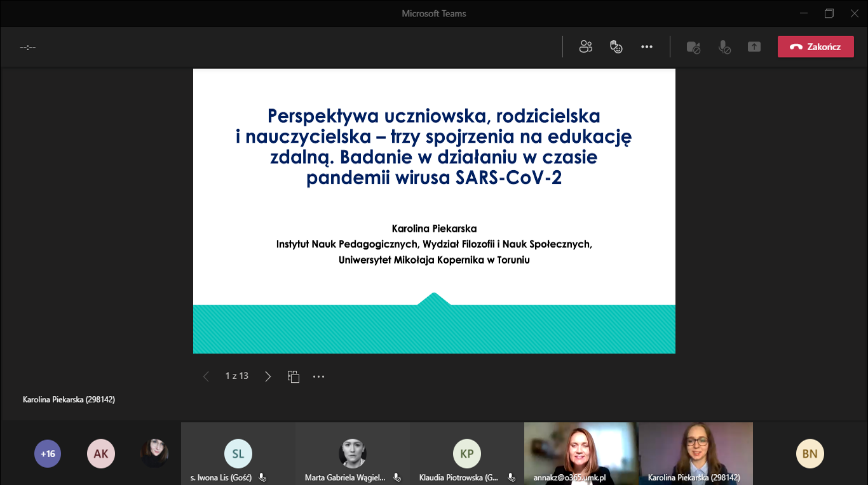The width and height of the screenshot is (868, 485).
Task: Show the participants panel
Action: (585, 46)
